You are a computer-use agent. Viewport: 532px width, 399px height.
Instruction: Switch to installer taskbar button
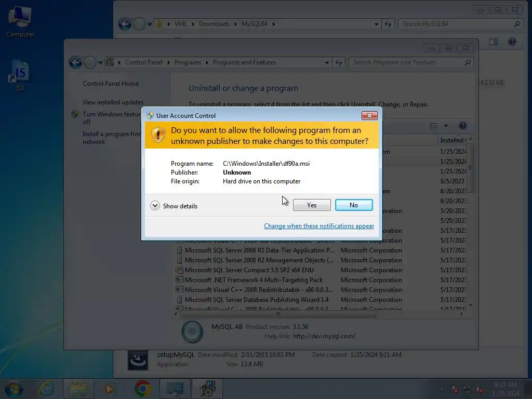(x=207, y=389)
